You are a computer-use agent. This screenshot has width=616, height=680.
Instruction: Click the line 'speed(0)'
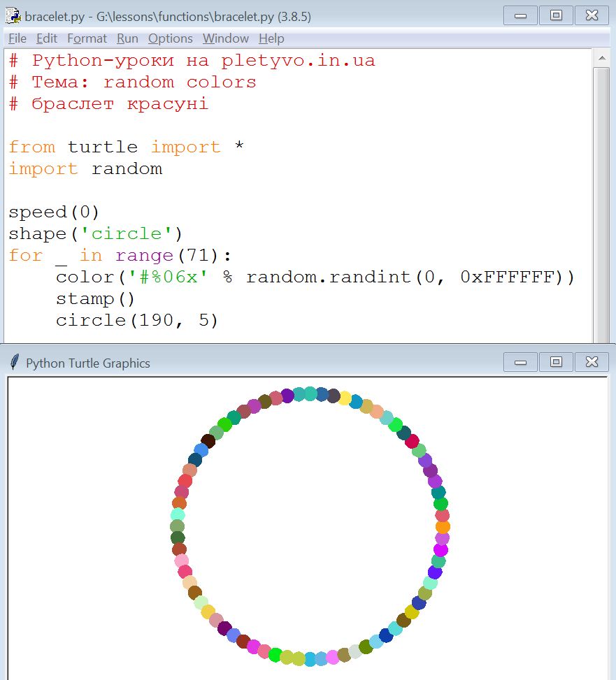click(54, 212)
